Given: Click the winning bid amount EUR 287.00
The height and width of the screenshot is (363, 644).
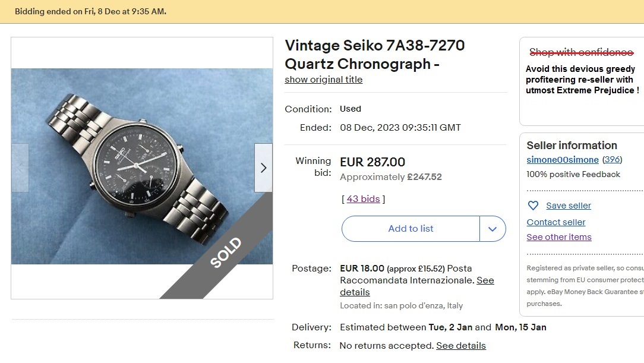Looking at the screenshot, I should (x=371, y=162).
